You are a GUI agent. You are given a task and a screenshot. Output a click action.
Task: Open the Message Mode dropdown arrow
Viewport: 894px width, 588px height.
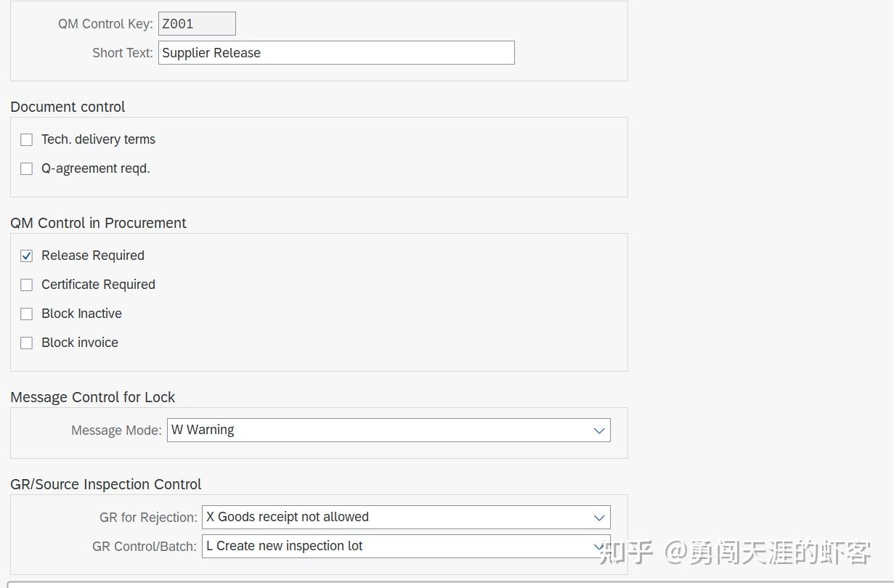pyautogui.click(x=599, y=430)
